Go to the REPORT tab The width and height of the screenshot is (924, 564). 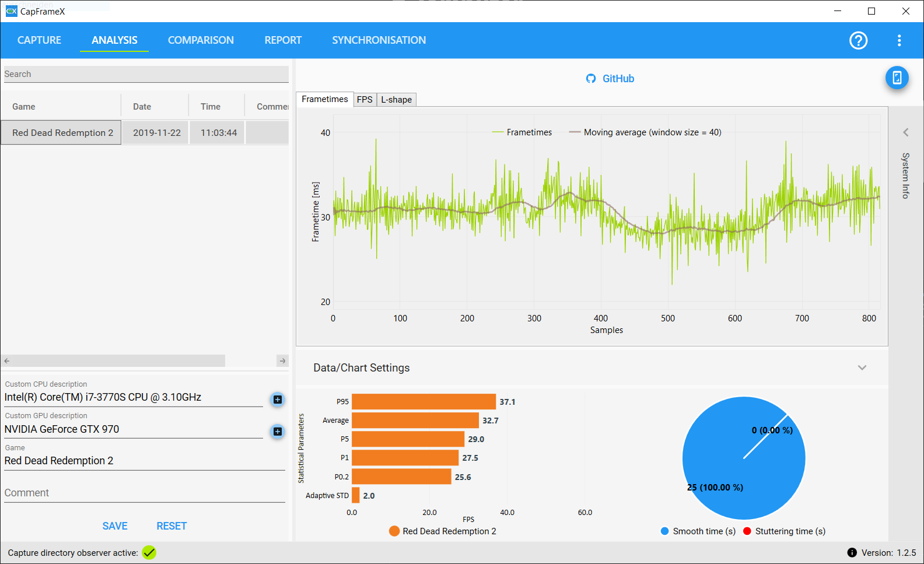pyautogui.click(x=283, y=40)
